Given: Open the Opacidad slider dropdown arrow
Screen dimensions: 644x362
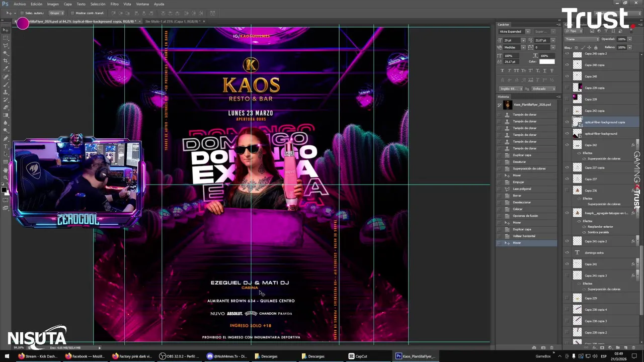Looking at the screenshot, I should coord(630,39).
